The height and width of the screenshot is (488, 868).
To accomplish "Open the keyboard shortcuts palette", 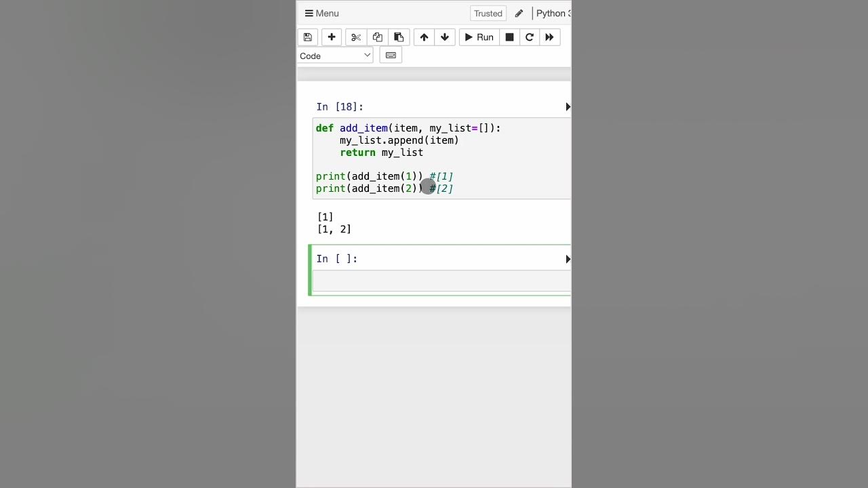I will tap(391, 55).
